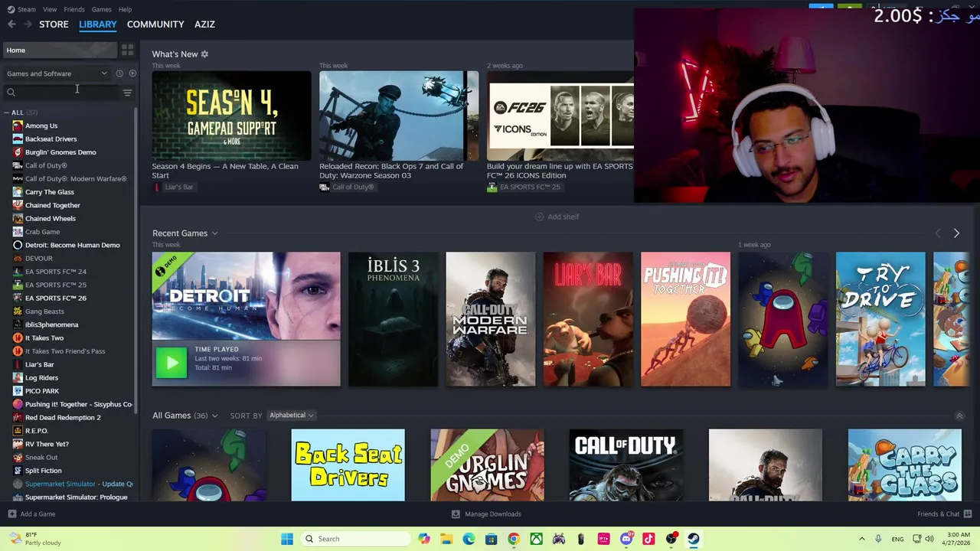
Task: Open weather widget showing 81°F
Action: 34,539
